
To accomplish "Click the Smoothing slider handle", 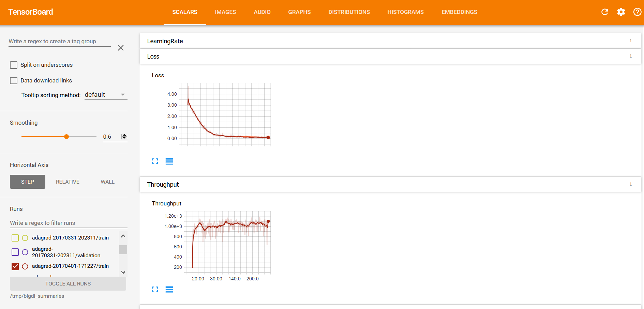I will coord(66,137).
